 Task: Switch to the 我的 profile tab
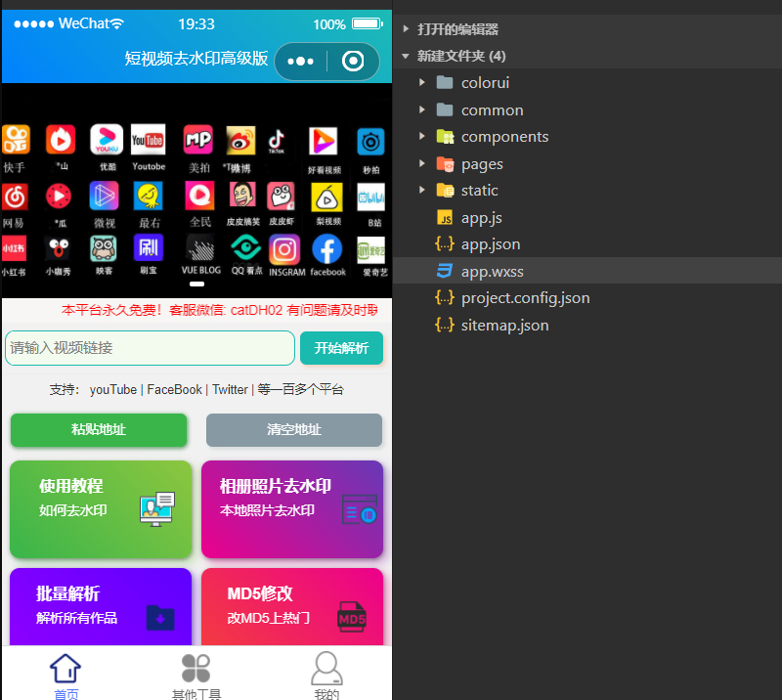326,675
